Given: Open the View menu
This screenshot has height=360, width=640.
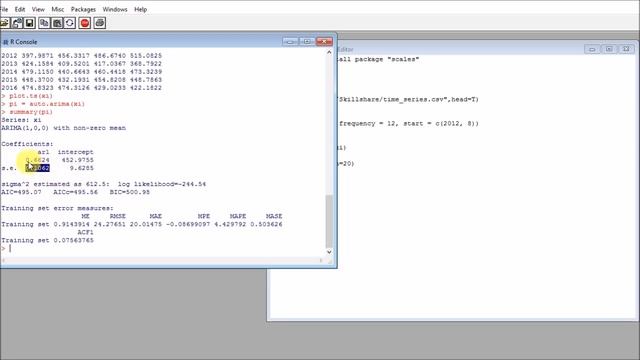Looking at the screenshot, I should (38, 9).
